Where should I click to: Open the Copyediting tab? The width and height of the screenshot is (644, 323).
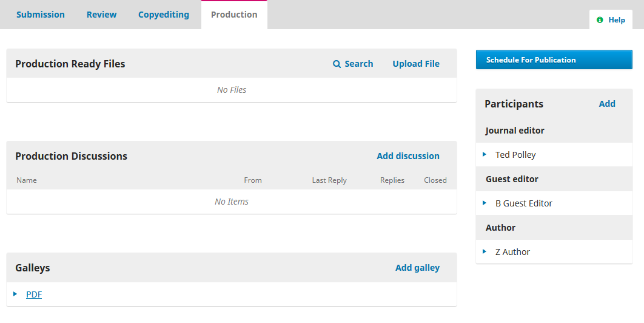click(164, 15)
